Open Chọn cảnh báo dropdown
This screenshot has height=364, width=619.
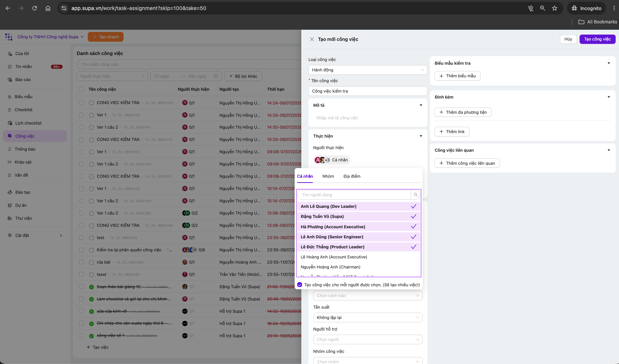click(368, 296)
